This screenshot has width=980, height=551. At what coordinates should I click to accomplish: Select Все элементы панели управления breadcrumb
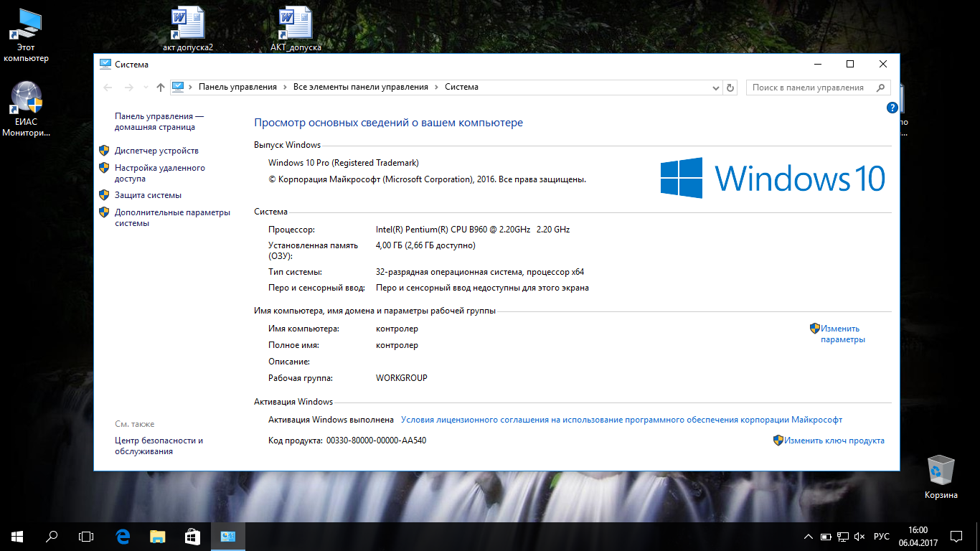point(361,87)
